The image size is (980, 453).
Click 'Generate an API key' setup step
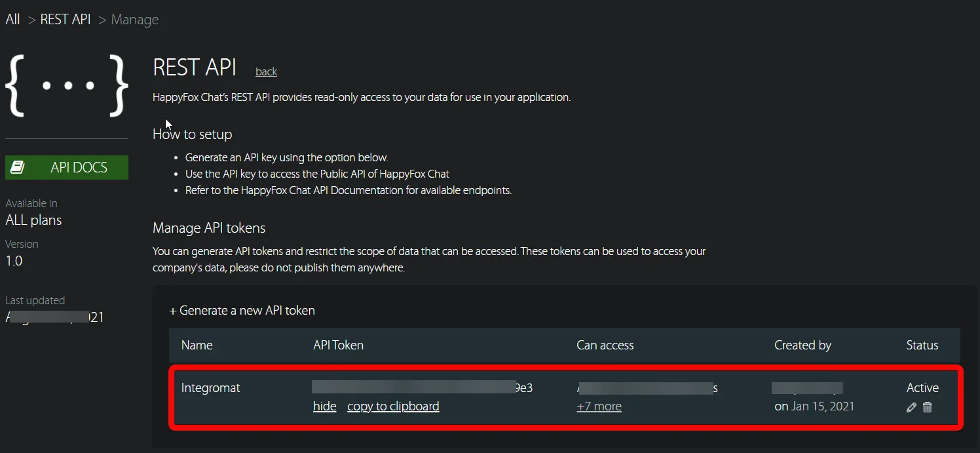tap(287, 157)
